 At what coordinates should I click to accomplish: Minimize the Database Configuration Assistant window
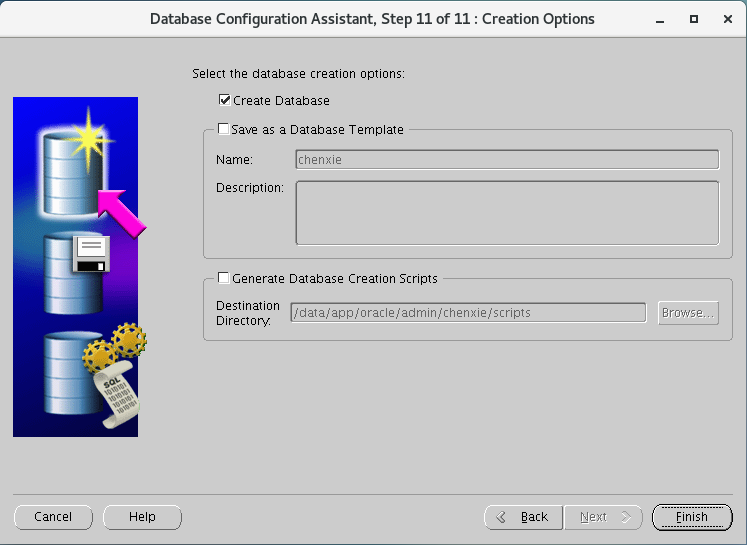click(x=660, y=20)
